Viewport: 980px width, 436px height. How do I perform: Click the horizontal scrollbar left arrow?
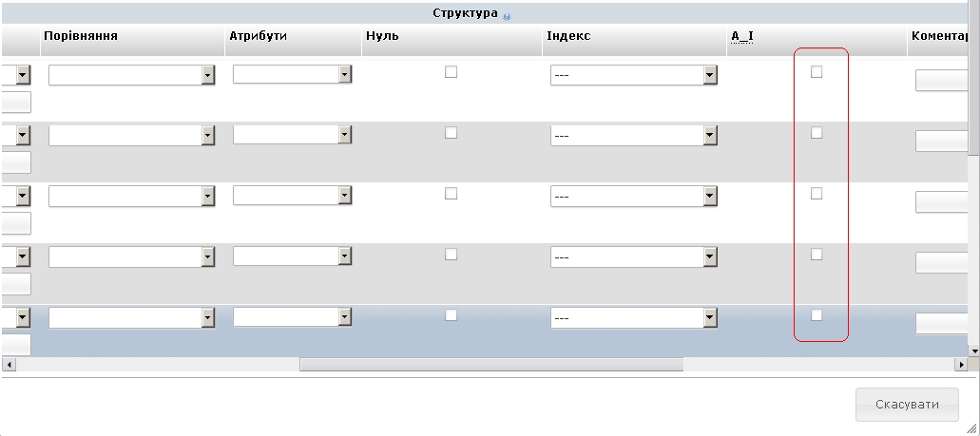coord(9,365)
